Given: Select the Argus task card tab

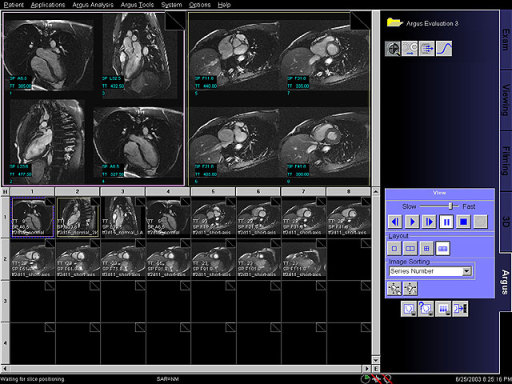Looking at the screenshot, I should pos(505,282).
